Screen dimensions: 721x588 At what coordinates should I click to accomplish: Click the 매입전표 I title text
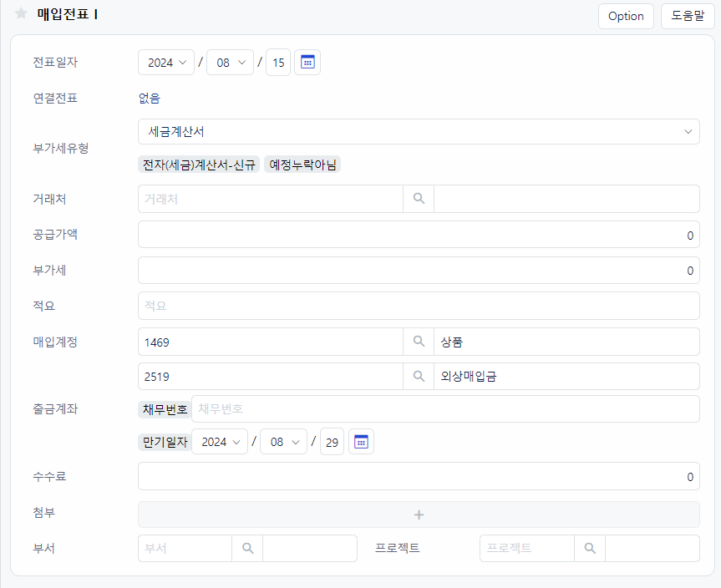tap(68, 14)
